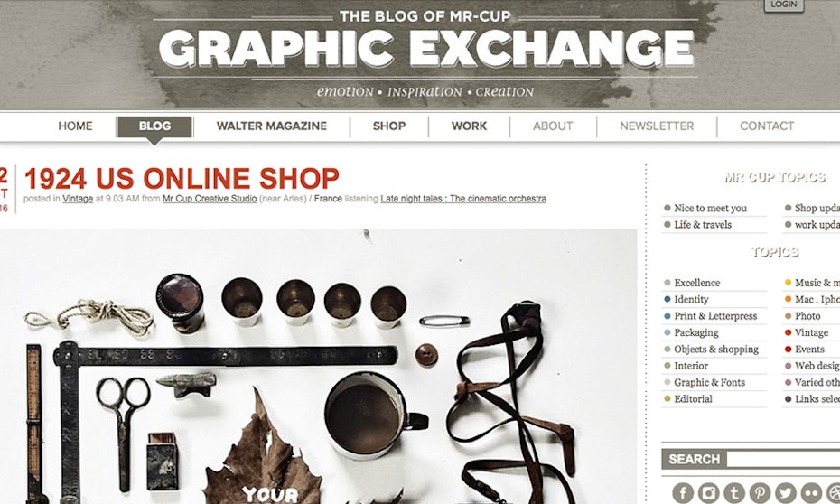Viewport: 840px width, 504px height.
Task: Select the Print & Letterpress topic
Action: point(715,316)
